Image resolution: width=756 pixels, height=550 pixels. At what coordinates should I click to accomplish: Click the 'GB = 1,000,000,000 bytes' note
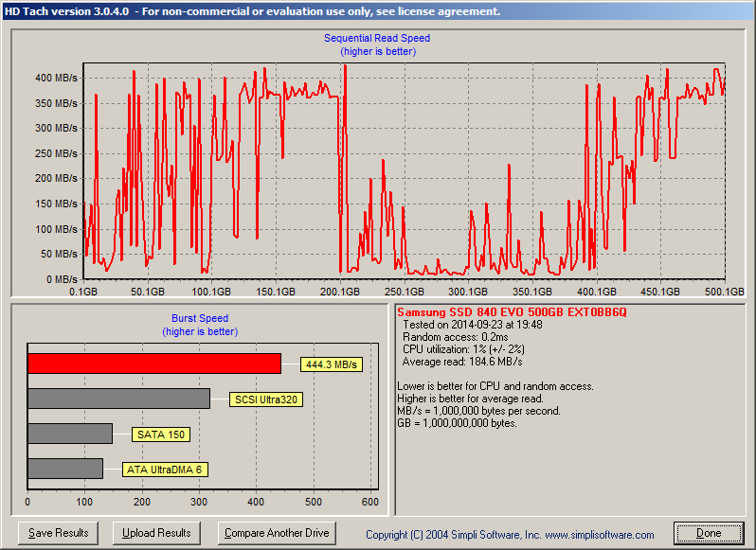[x=457, y=423]
